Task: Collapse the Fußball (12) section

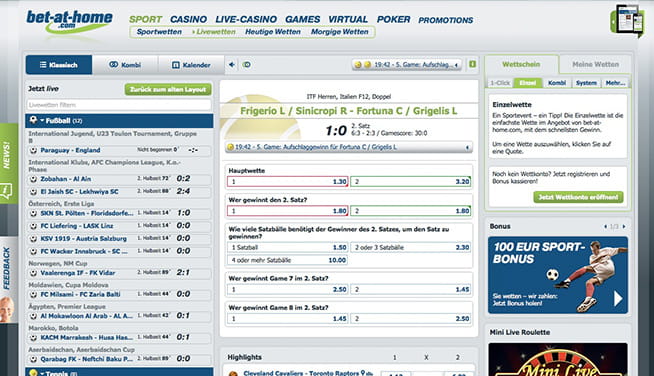Action: tap(119, 121)
